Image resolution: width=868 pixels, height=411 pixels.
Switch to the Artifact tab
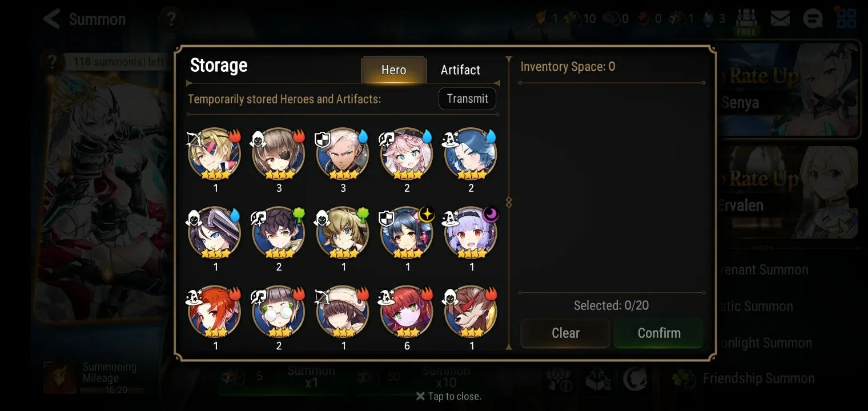tap(460, 70)
